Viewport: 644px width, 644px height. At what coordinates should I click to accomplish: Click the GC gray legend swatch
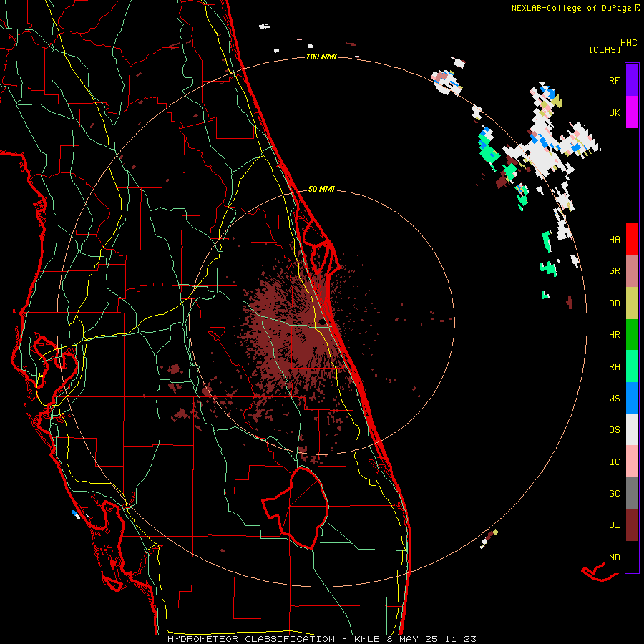pyautogui.click(x=632, y=493)
